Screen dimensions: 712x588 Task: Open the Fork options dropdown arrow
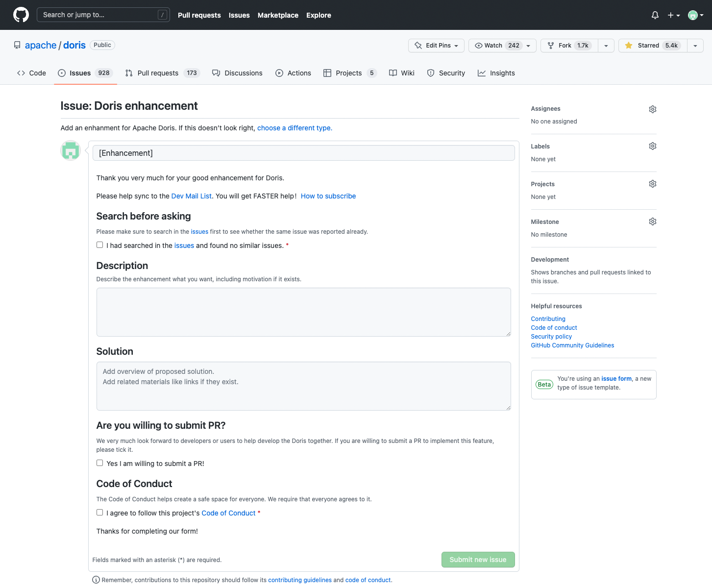(x=606, y=46)
